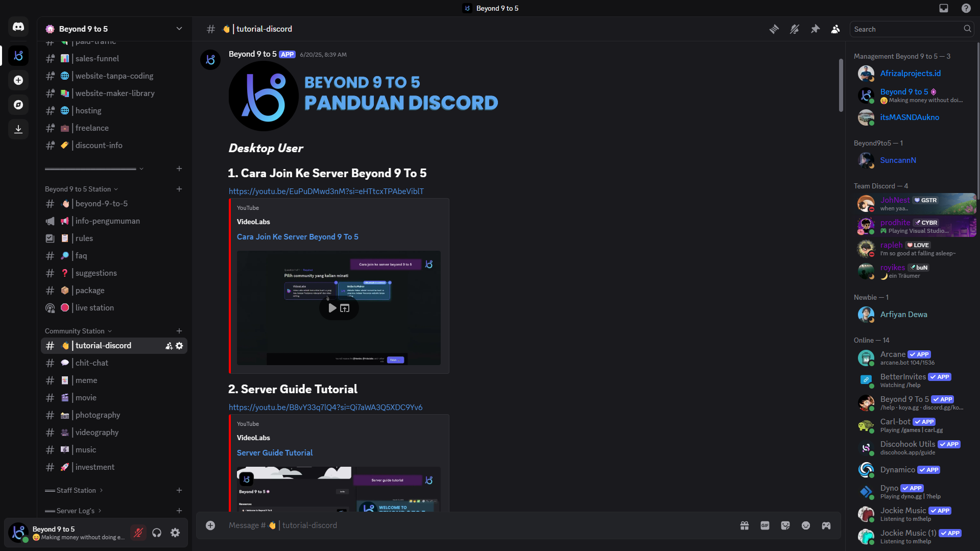Collapse the unnamed divider-line category
The height and width of the screenshot is (551, 980).
coord(94,169)
